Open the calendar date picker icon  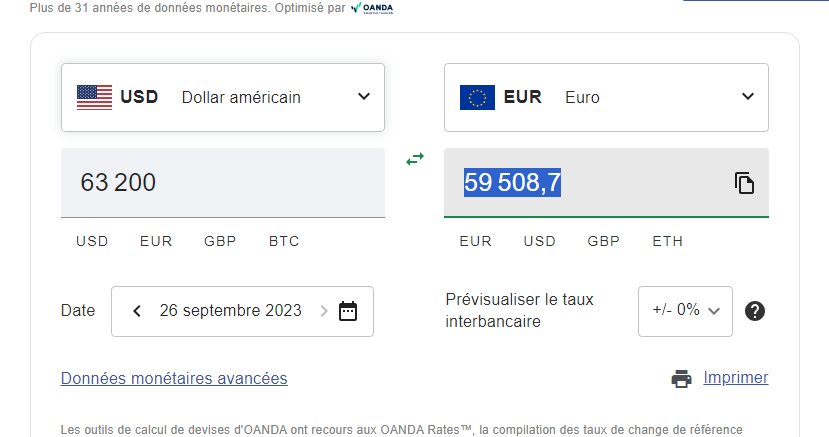(x=348, y=311)
